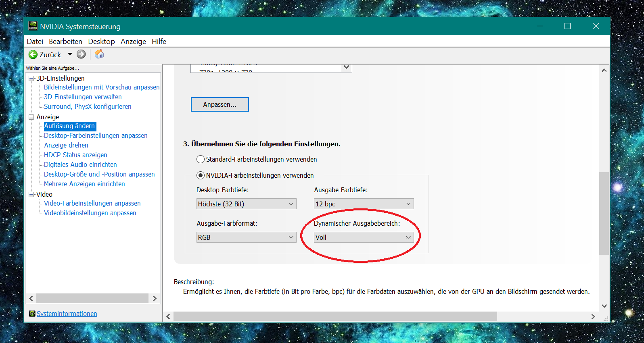Open Surround, PhysX konfigurieren
Viewport: 644px width, 343px height.
click(x=88, y=106)
